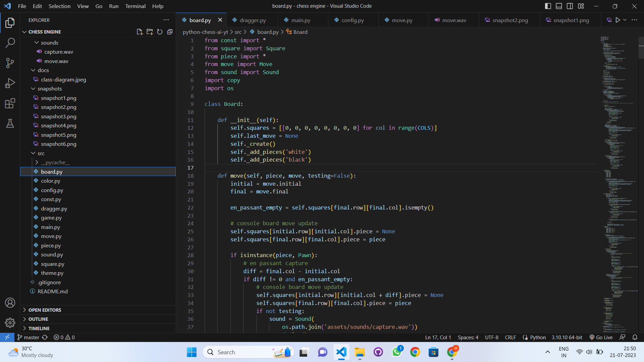Click Go Live in status bar

(601, 337)
